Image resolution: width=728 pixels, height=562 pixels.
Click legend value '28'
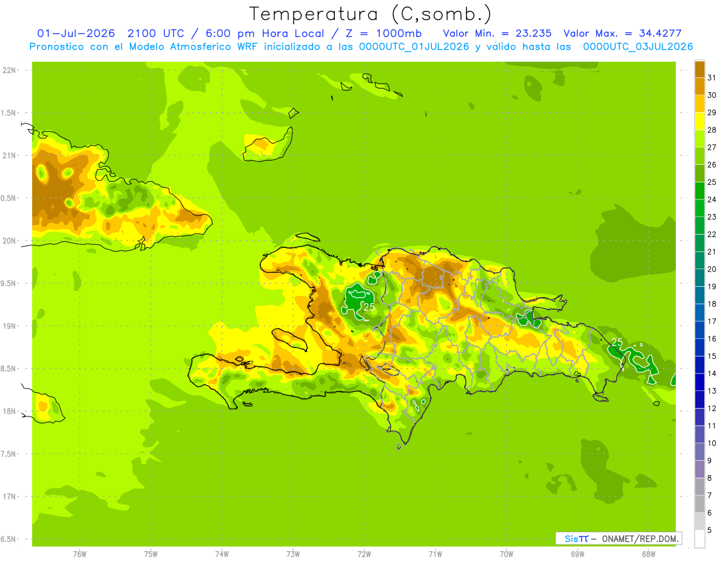(x=712, y=130)
